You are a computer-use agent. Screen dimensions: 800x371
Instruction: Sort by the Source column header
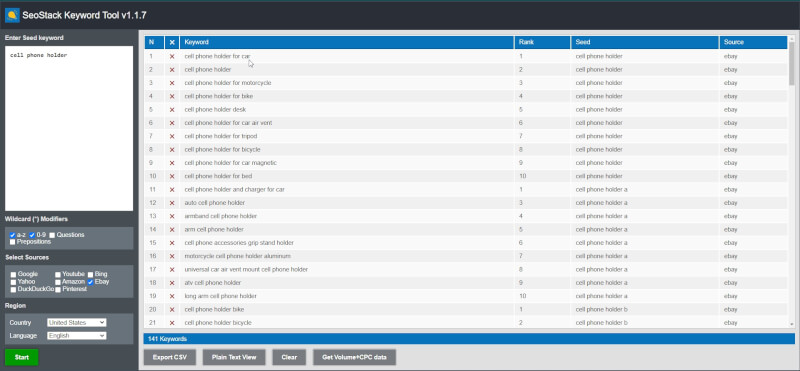click(753, 42)
